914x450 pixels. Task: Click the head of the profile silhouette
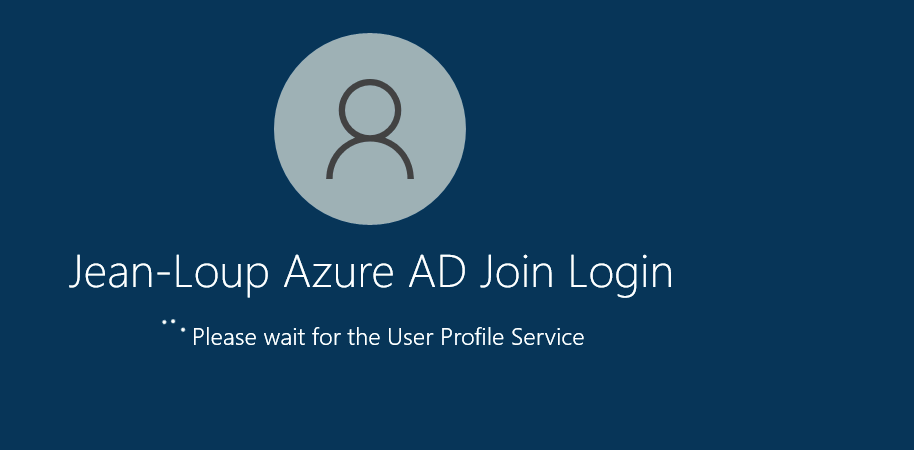click(370, 109)
